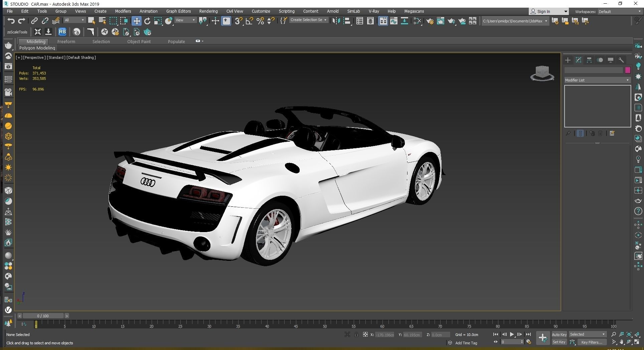The height and width of the screenshot is (350, 644).
Task: Click the 0 / 100 time slider
Action: tap(43, 316)
